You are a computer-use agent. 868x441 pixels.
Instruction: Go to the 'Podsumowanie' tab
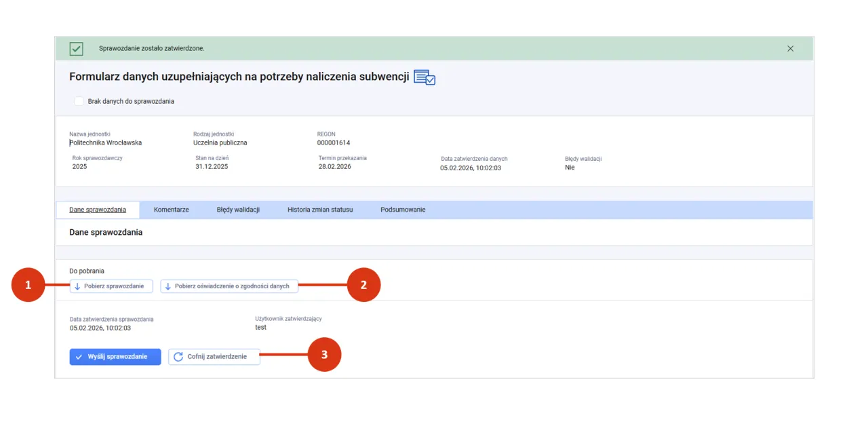403,210
